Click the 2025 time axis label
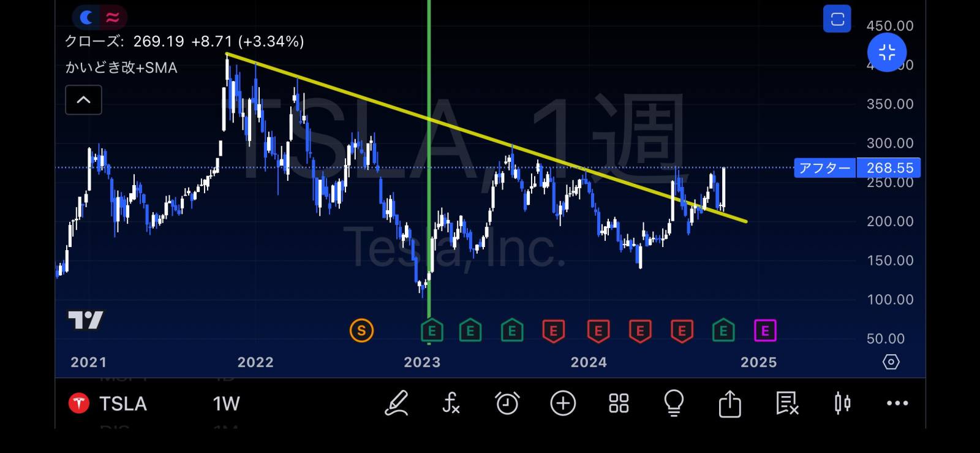Viewport: 980px width, 453px height. point(758,362)
